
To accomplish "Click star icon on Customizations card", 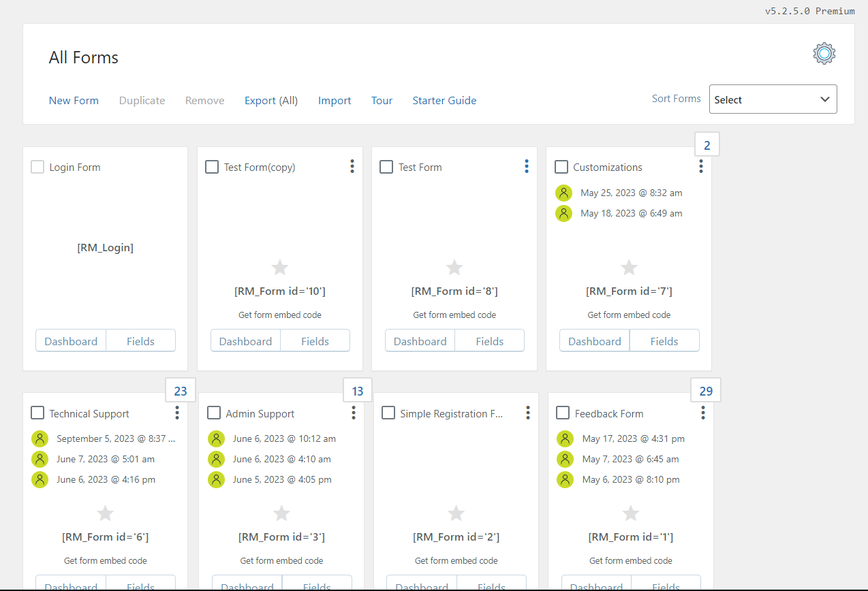I will click(629, 268).
